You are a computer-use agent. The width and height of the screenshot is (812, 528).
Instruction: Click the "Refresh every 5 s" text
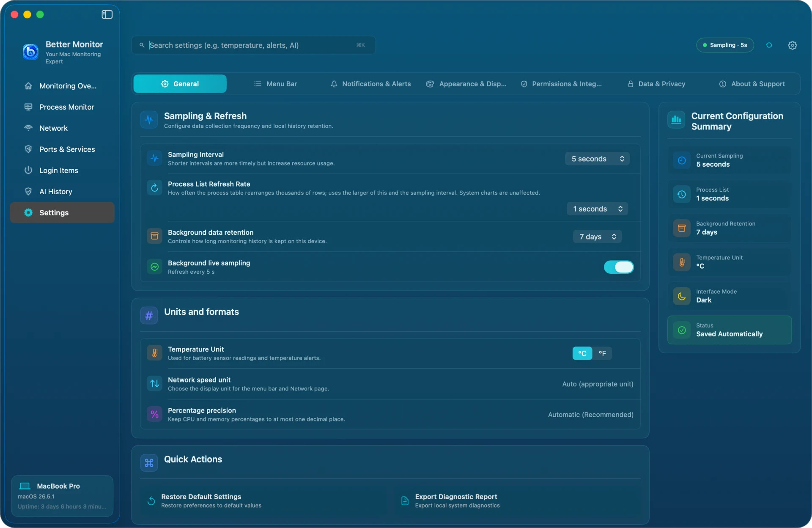pos(191,272)
